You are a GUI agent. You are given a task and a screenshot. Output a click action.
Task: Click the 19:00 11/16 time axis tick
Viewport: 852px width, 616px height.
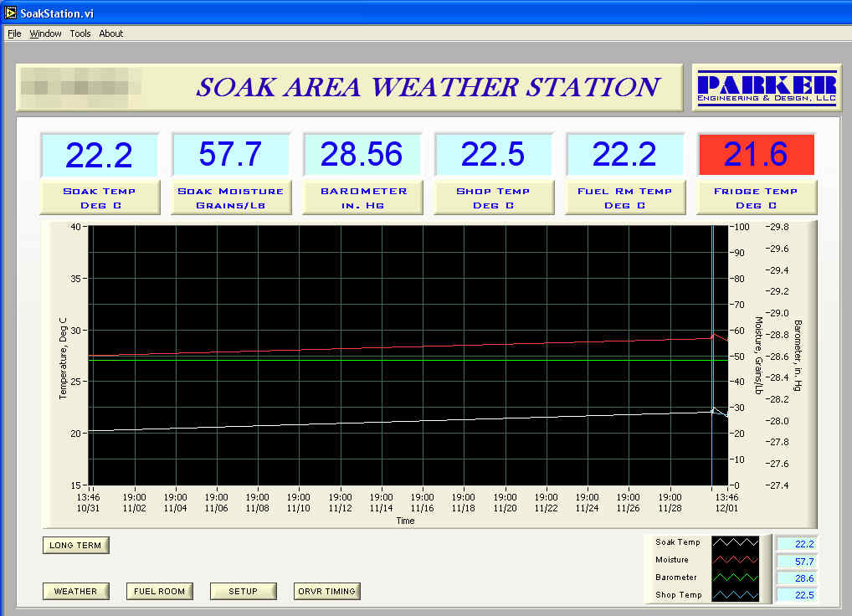(422, 502)
